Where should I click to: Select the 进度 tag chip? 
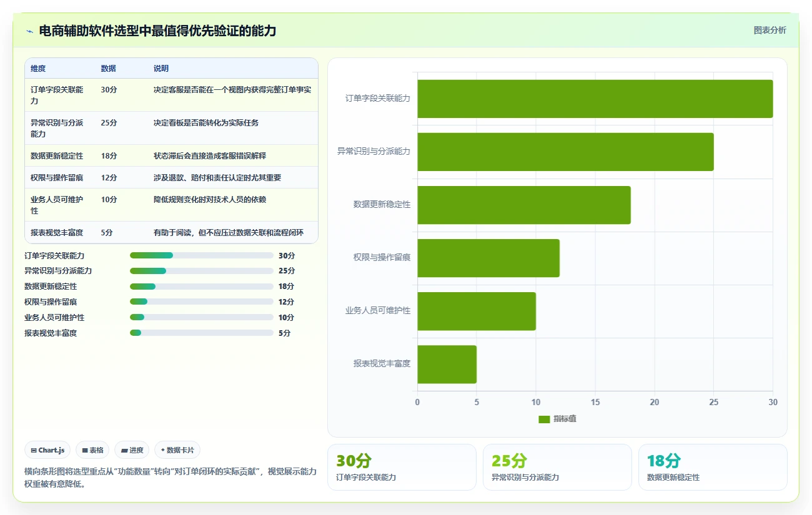tap(132, 450)
